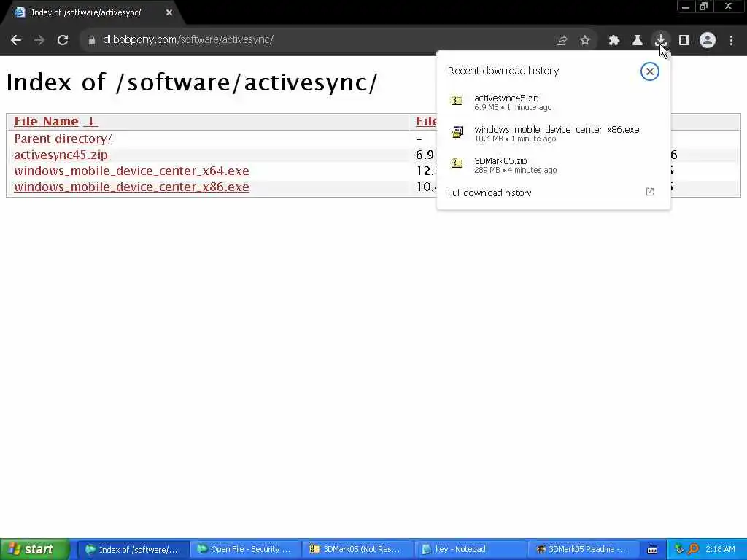Screen dimensions: 747x560
Task: Reload the current page
Action: click(63, 40)
